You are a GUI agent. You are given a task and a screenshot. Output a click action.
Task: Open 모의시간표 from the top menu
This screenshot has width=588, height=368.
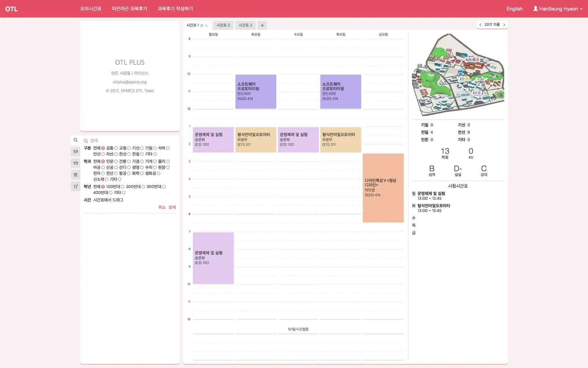(91, 9)
